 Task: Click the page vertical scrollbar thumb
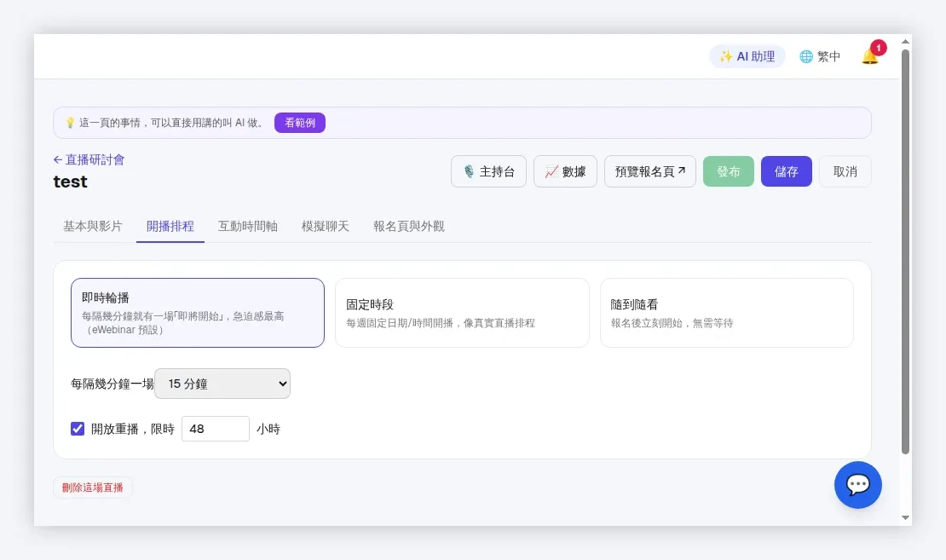click(905, 251)
